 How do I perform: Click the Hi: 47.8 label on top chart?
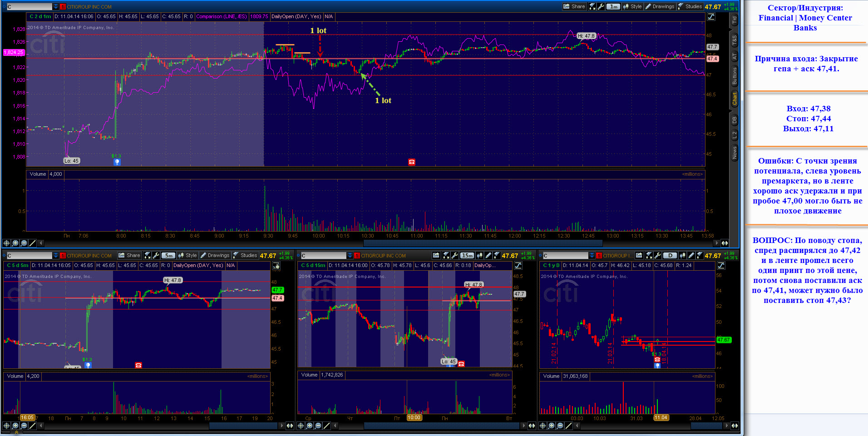click(x=586, y=36)
